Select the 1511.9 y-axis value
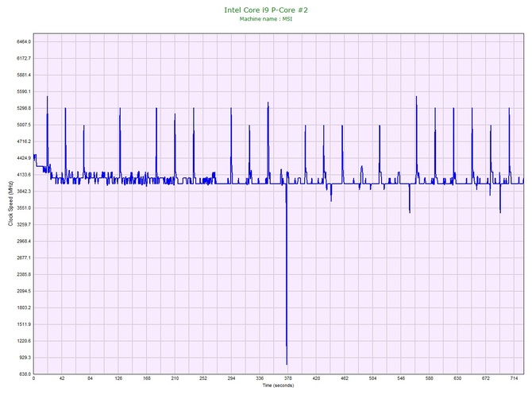This screenshot has width=532, height=399. 24,324
